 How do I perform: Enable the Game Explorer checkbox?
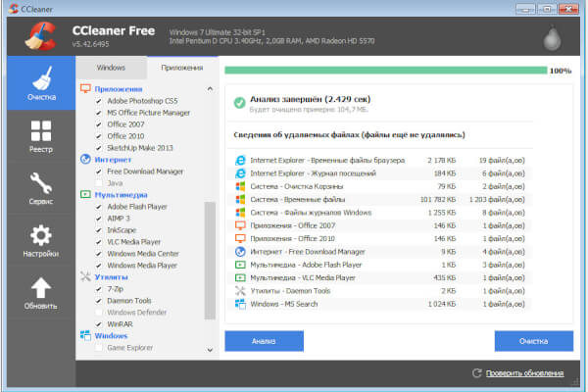(x=99, y=348)
